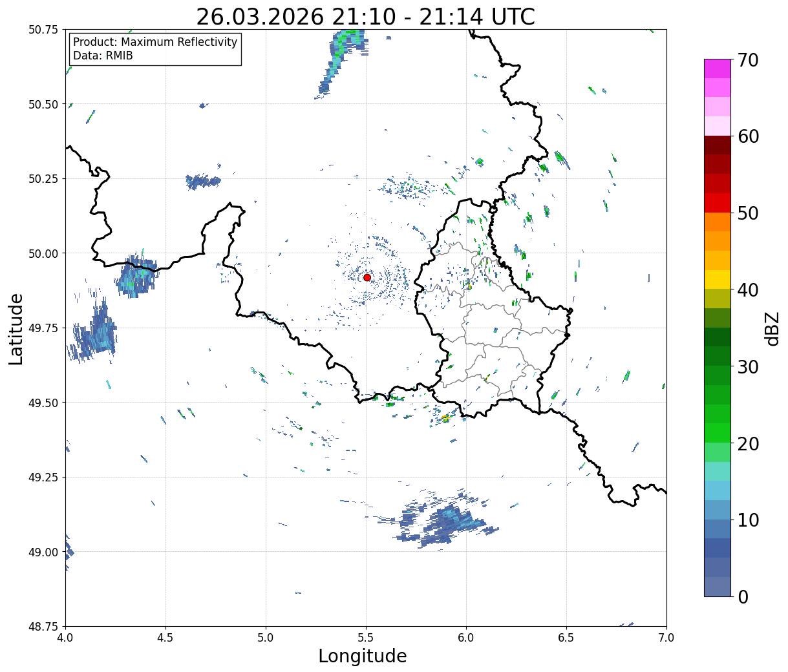This screenshot has height=672, width=788.
Task: Click the 5.5 longitude tick label
Action: pos(366,637)
